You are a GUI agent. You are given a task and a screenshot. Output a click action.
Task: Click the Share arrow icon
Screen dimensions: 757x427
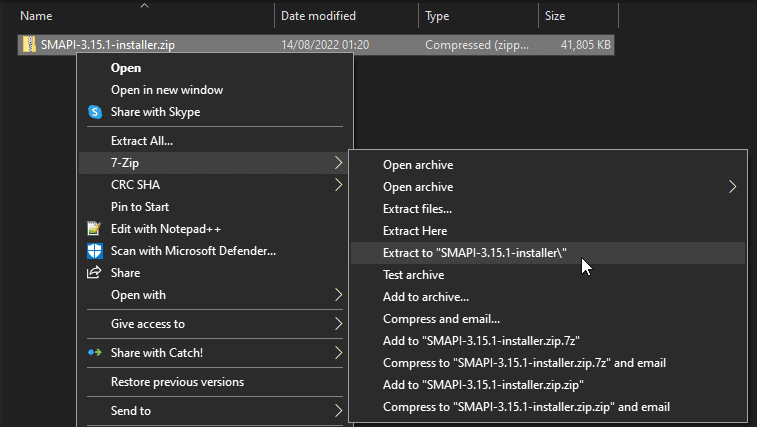pos(95,273)
